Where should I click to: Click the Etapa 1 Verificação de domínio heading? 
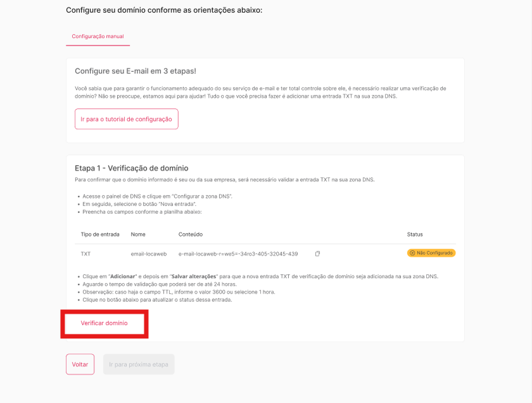pos(131,168)
